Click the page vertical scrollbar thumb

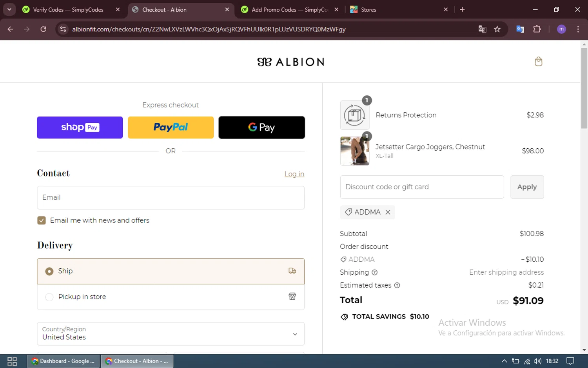click(x=584, y=88)
